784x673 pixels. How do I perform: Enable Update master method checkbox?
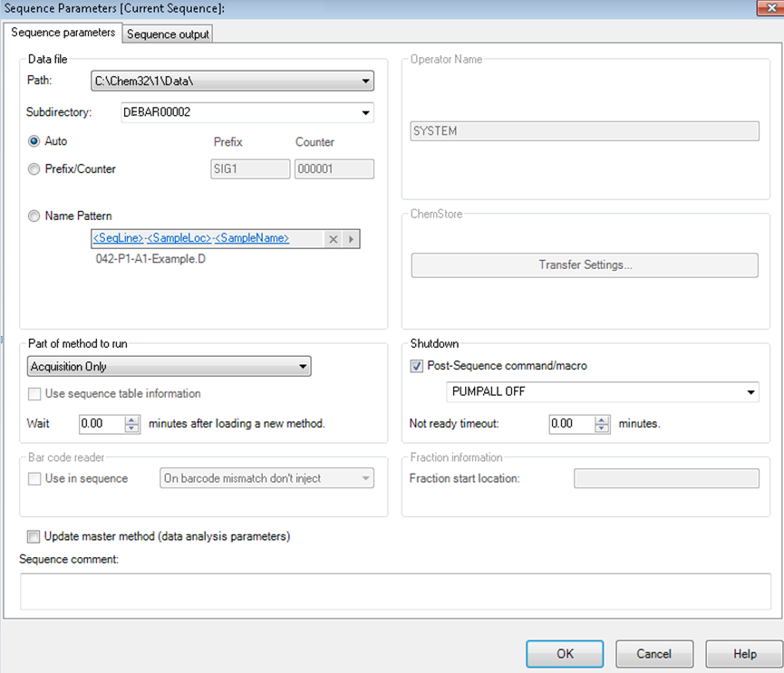pyautogui.click(x=34, y=536)
